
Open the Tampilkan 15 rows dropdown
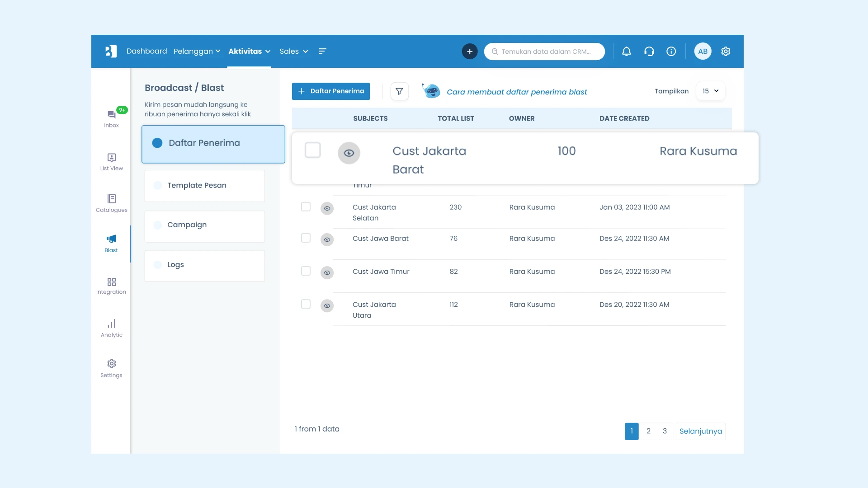point(711,91)
